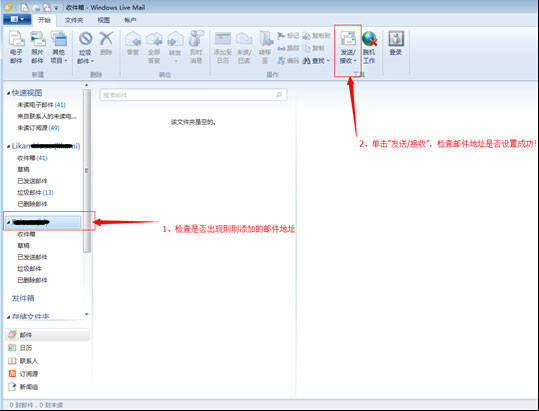Click the 发送/接收 send receive icon
Image resolution: width=539 pixels, height=411 pixels.
pyautogui.click(x=348, y=38)
